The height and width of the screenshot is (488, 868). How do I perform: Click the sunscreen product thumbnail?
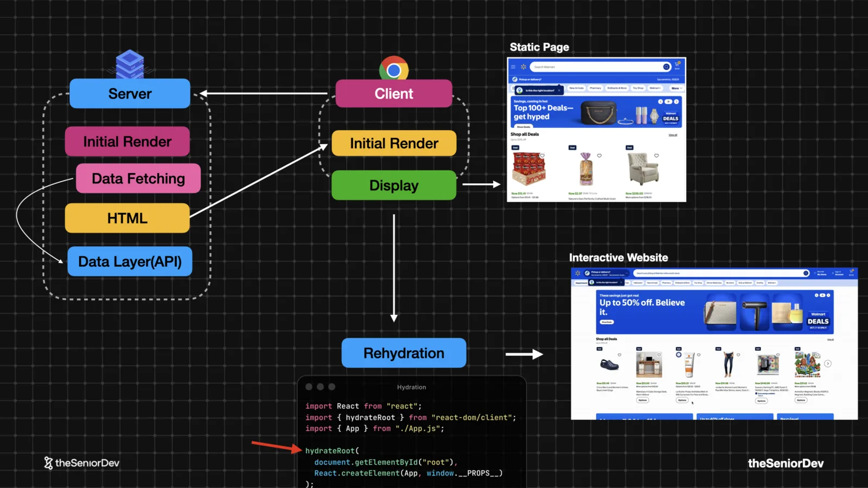point(689,364)
